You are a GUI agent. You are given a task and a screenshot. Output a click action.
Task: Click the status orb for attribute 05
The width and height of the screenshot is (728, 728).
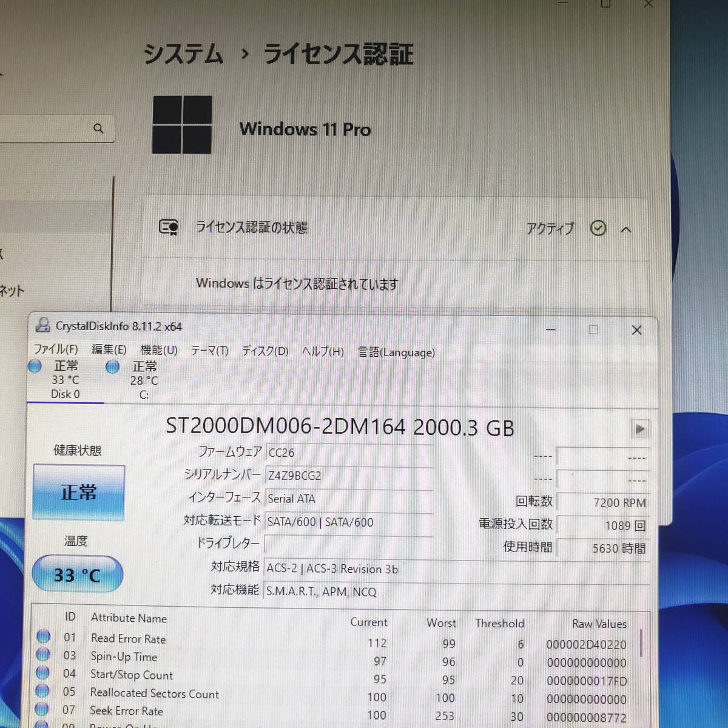(42, 690)
